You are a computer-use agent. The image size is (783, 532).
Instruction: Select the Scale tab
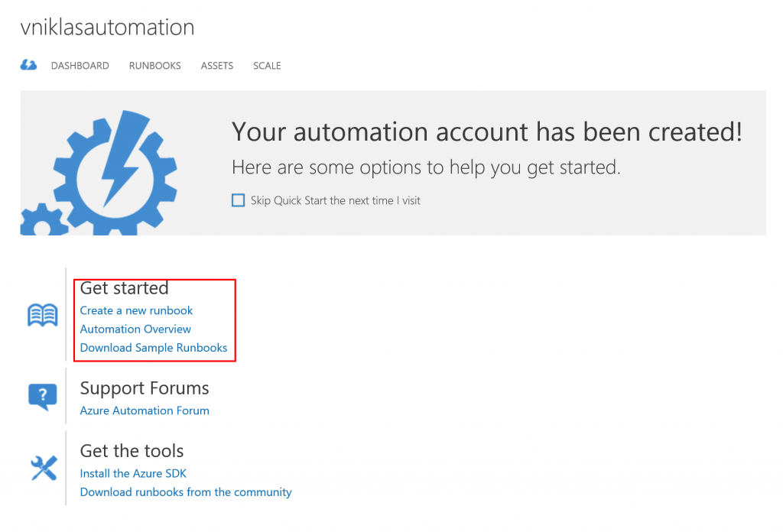[x=267, y=66]
